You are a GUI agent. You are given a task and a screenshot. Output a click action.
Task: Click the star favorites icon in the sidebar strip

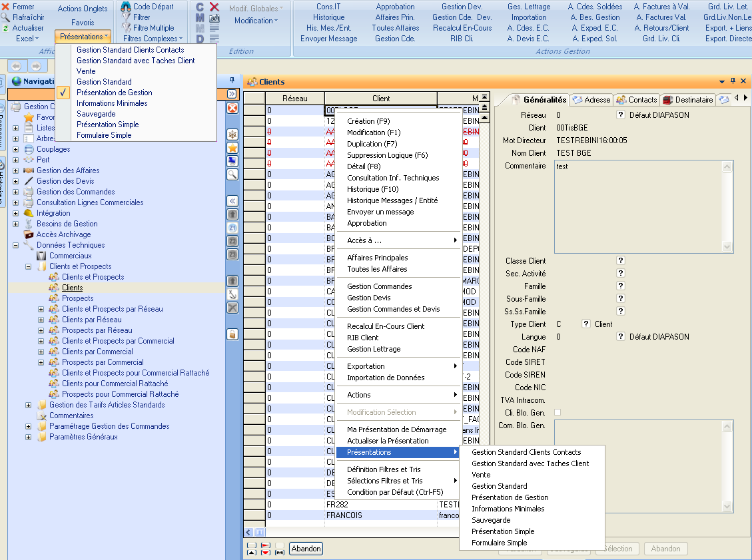232,148
